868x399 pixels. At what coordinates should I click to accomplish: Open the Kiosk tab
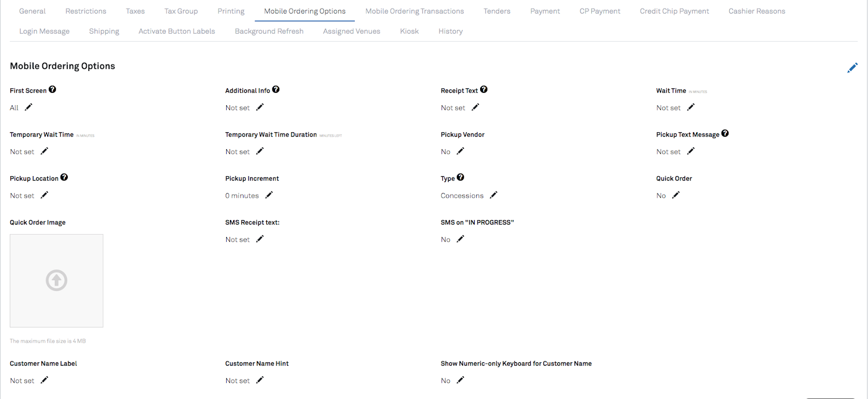tap(409, 31)
